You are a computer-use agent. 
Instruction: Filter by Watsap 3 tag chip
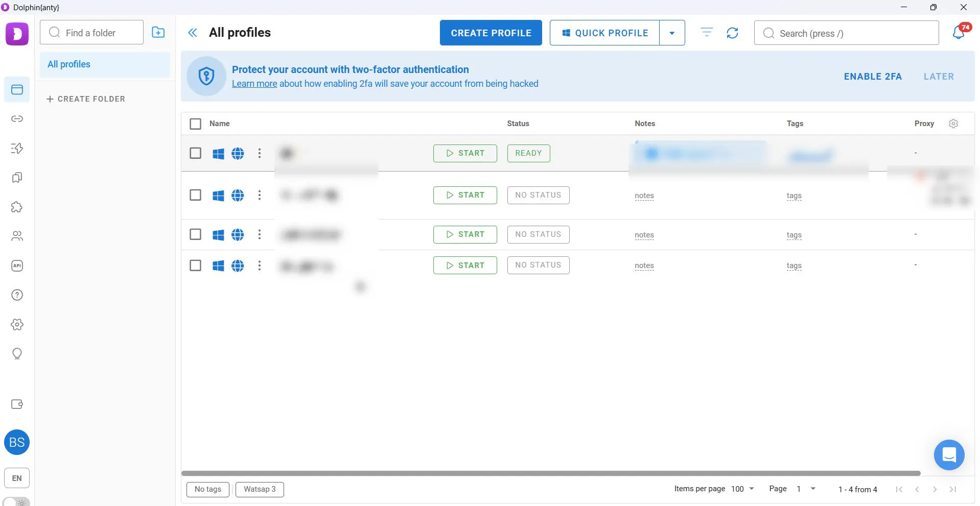pyautogui.click(x=260, y=489)
